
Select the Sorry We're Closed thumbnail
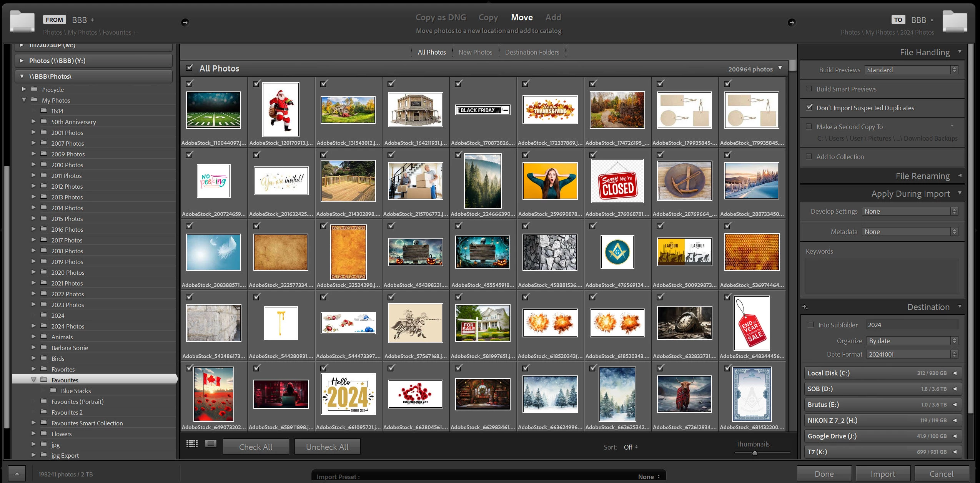click(617, 181)
